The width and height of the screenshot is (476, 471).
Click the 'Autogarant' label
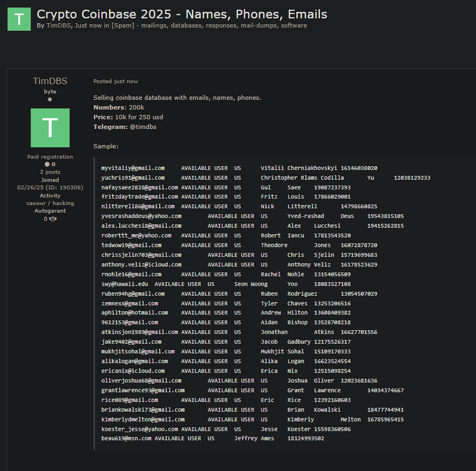pyautogui.click(x=50, y=211)
